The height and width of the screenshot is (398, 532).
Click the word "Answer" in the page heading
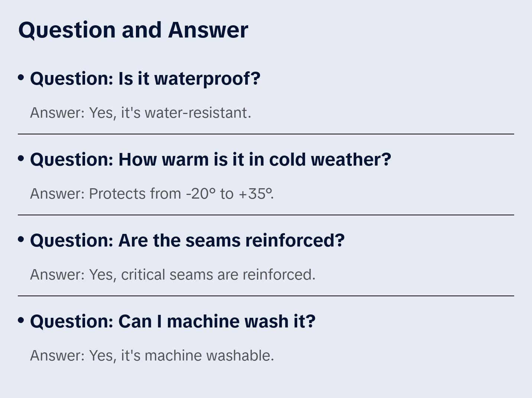coord(208,30)
